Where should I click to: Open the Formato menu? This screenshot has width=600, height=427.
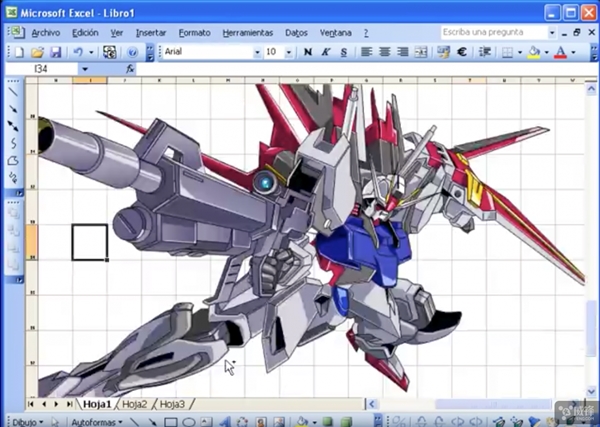[194, 32]
